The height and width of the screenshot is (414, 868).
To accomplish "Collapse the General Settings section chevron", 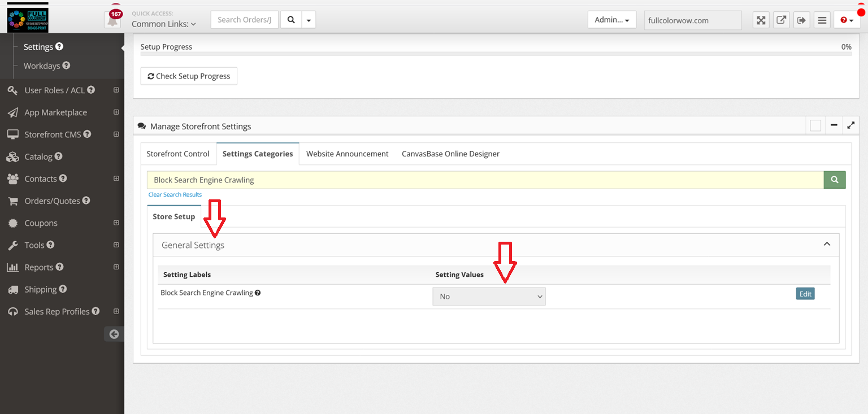I will click(827, 244).
